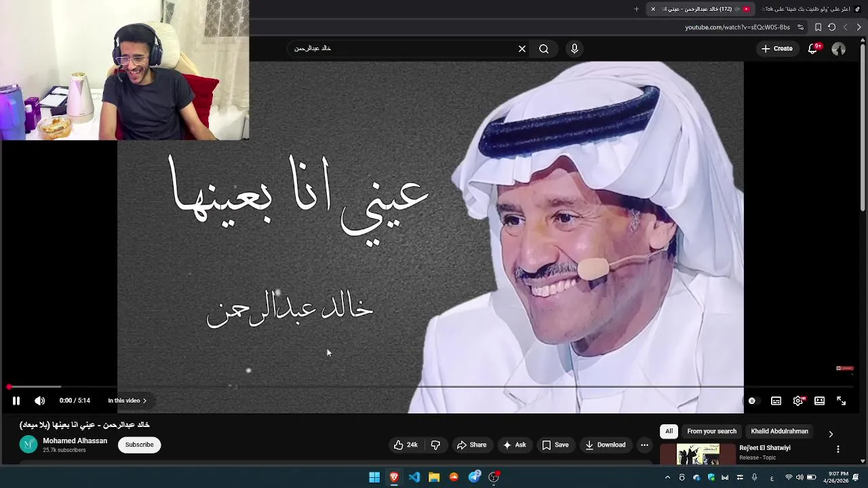Image resolution: width=868 pixels, height=488 pixels.
Task: Click the Ask button below the video
Action: [x=514, y=445]
